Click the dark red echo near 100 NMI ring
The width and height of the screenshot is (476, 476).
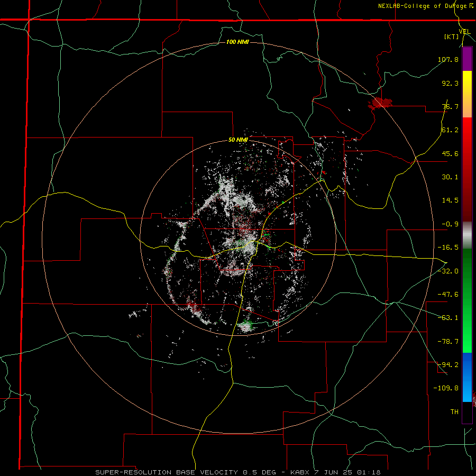click(x=380, y=103)
